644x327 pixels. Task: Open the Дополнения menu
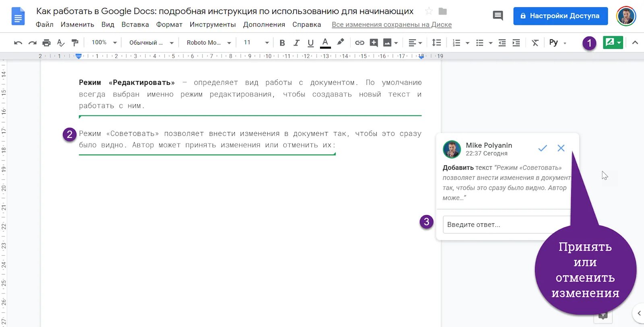tap(264, 25)
